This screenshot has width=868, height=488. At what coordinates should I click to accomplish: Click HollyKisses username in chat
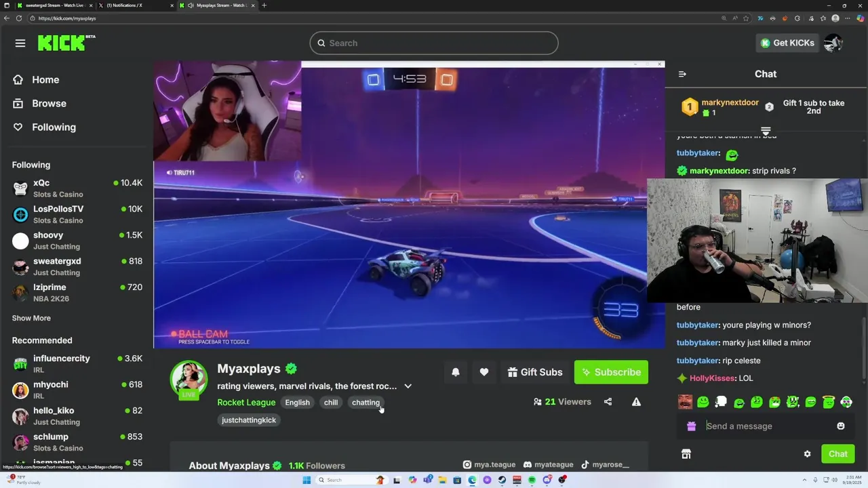(712, 378)
